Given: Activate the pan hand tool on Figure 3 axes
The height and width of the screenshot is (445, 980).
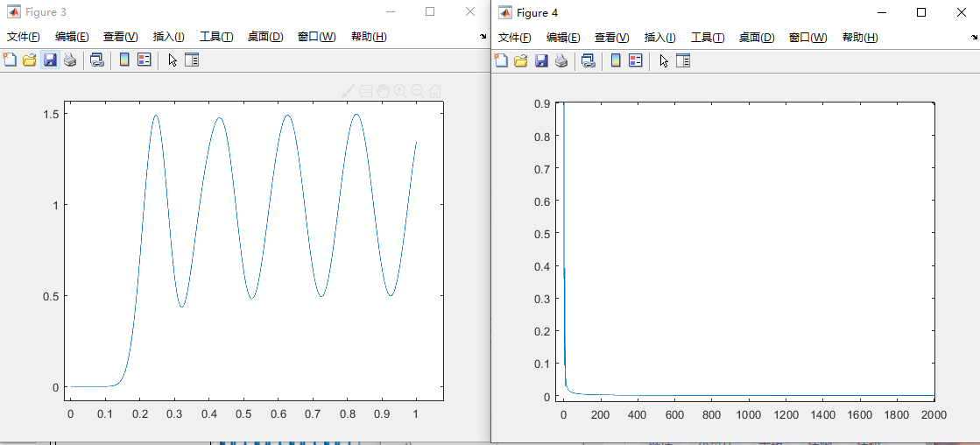Looking at the screenshot, I should (383, 91).
